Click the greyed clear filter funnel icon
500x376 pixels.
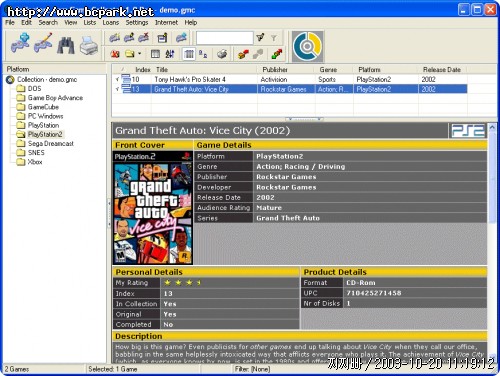coord(274,38)
